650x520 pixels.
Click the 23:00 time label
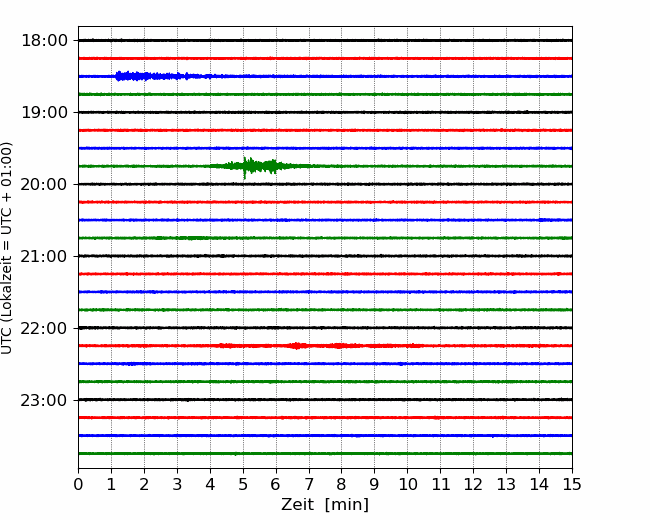(44, 400)
